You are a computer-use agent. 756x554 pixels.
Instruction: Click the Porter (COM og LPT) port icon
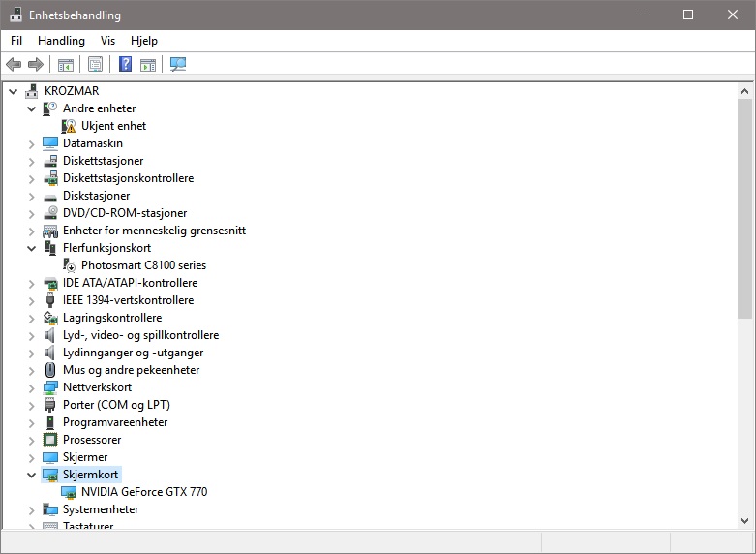(50, 405)
